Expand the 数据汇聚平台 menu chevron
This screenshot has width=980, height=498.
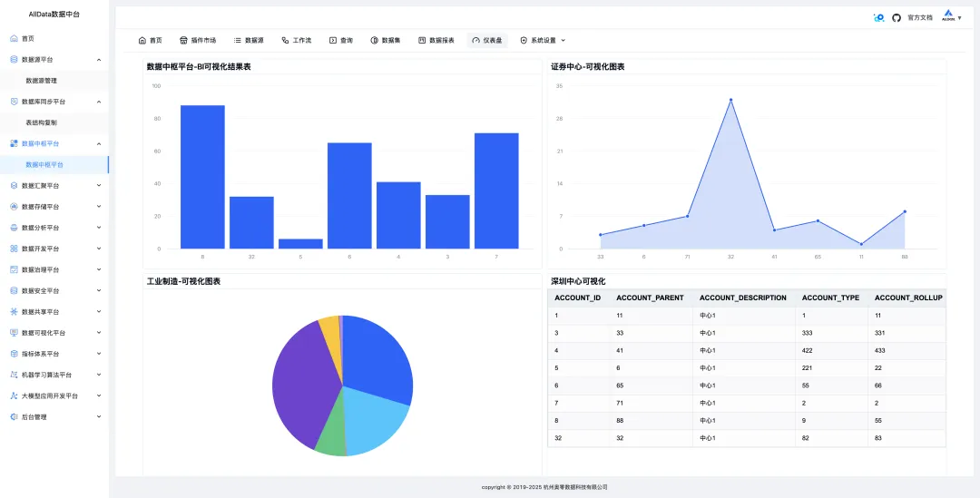coord(99,186)
